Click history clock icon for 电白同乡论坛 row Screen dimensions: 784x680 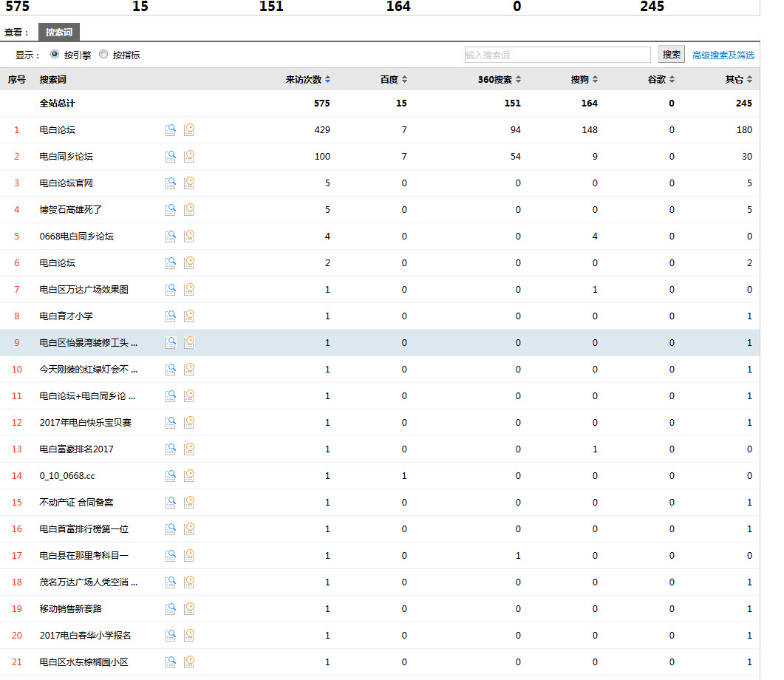click(189, 157)
